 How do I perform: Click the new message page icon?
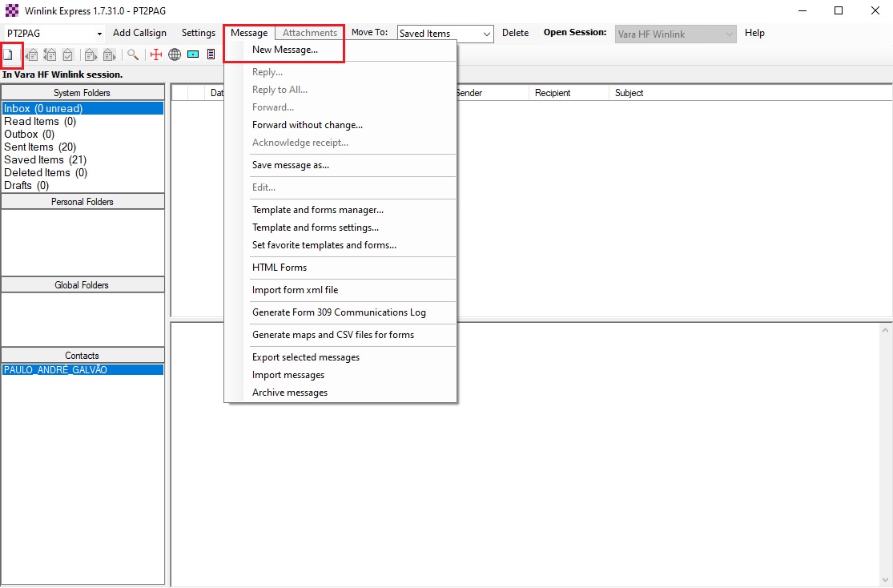click(x=9, y=54)
